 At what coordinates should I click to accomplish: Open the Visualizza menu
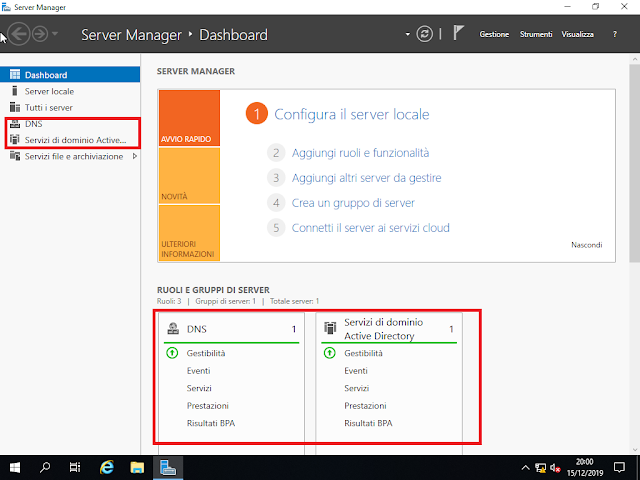pos(578,34)
